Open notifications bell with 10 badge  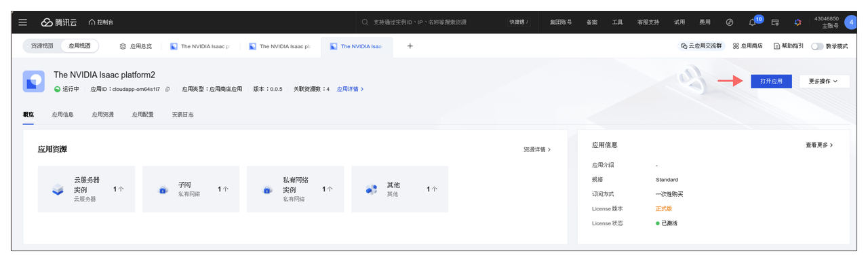[753, 22]
